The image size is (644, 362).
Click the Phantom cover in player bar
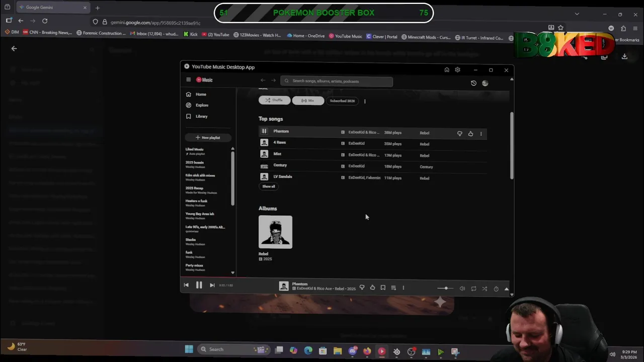coord(284,286)
